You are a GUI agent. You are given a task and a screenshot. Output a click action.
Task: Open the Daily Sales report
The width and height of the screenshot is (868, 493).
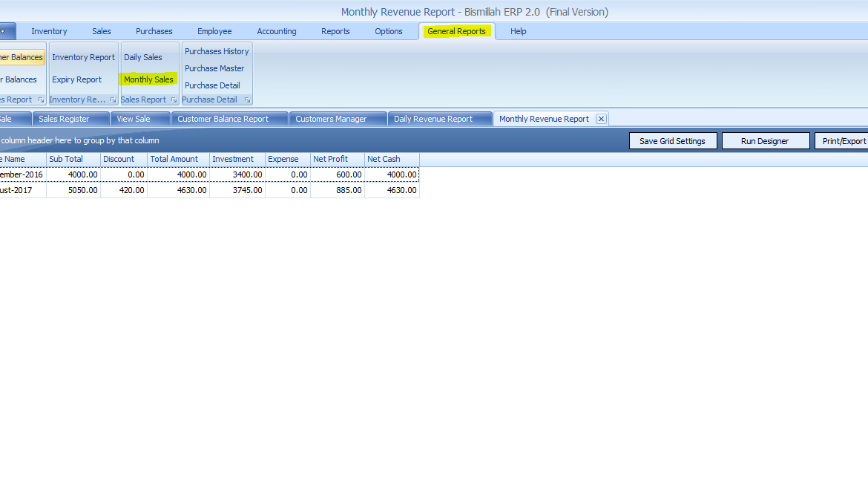(x=142, y=57)
